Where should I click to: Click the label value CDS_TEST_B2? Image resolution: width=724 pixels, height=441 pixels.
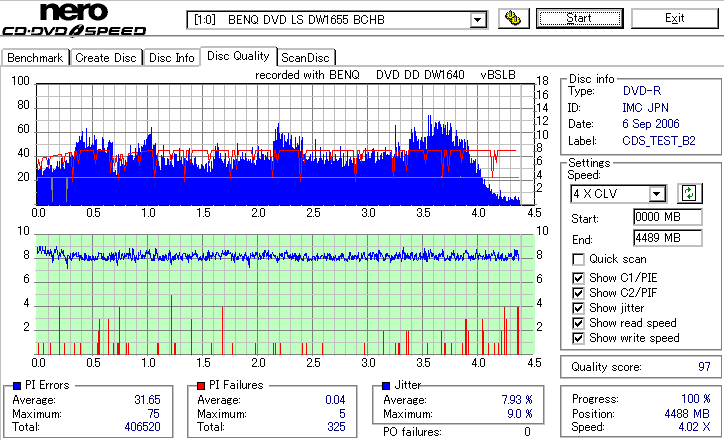[659, 141]
